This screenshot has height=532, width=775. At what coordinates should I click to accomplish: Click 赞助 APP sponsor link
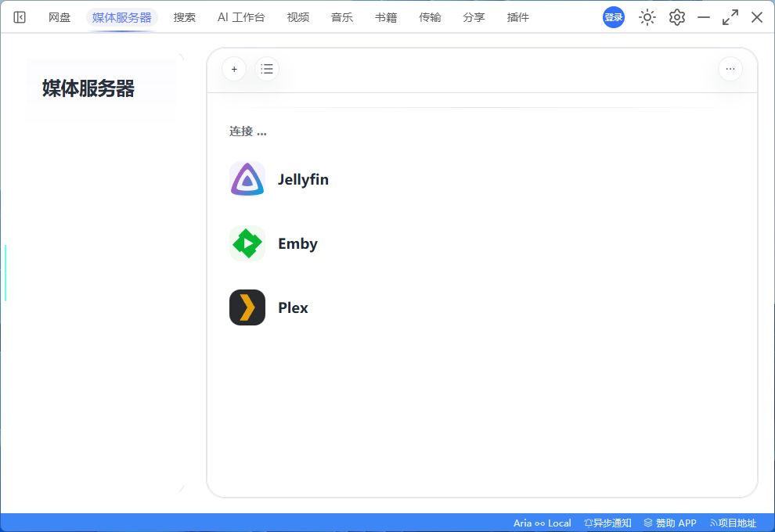tap(670, 523)
